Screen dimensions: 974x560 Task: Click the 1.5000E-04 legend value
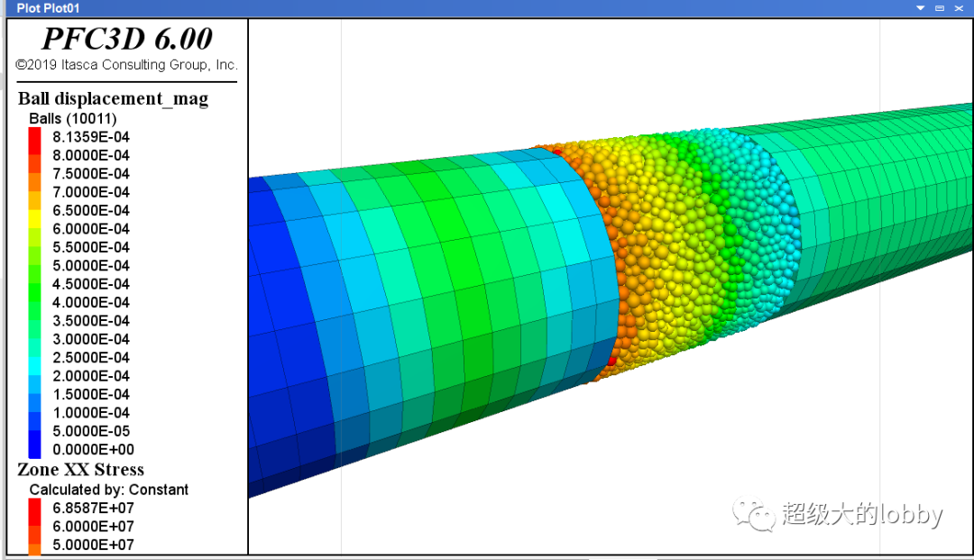point(91,394)
